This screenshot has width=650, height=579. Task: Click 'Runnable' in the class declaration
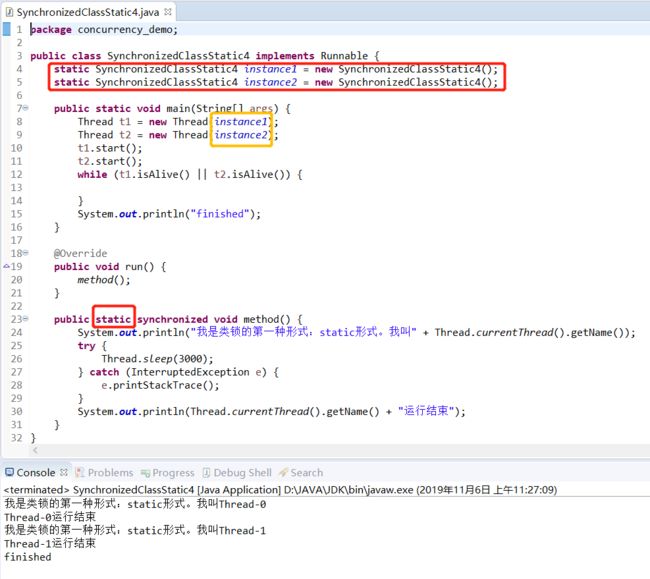tap(344, 56)
